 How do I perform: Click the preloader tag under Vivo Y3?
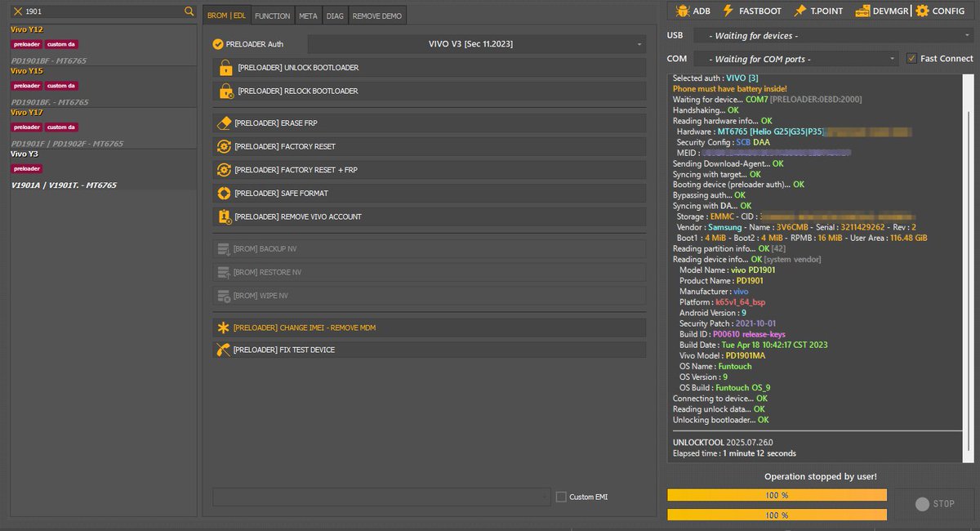[x=27, y=168]
